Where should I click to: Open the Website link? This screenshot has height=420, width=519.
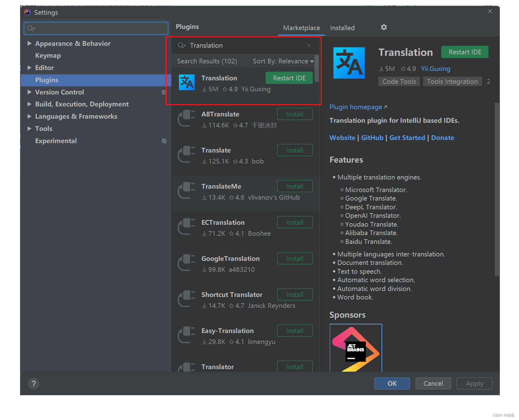[x=342, y=138]
